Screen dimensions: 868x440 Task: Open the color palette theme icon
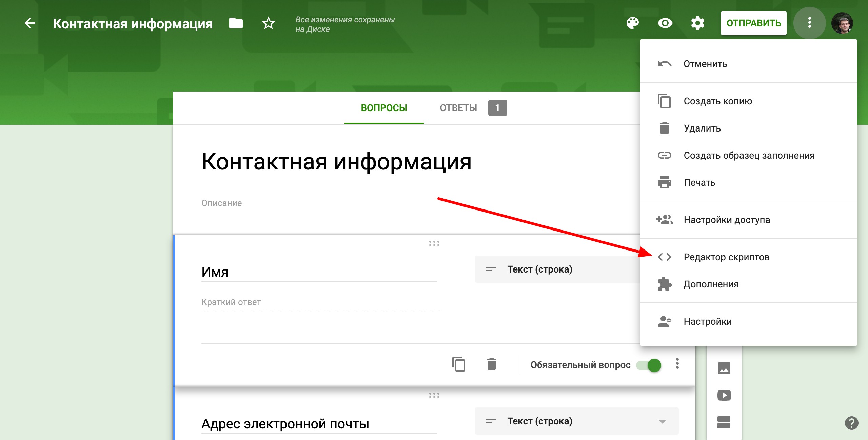(633, 23)
